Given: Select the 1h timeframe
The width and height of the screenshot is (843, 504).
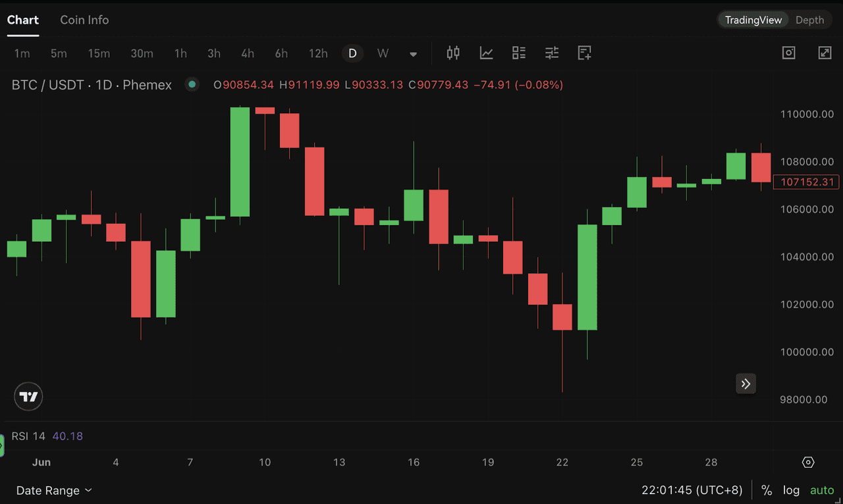Looking at the screenshot, I should [180, 53].
